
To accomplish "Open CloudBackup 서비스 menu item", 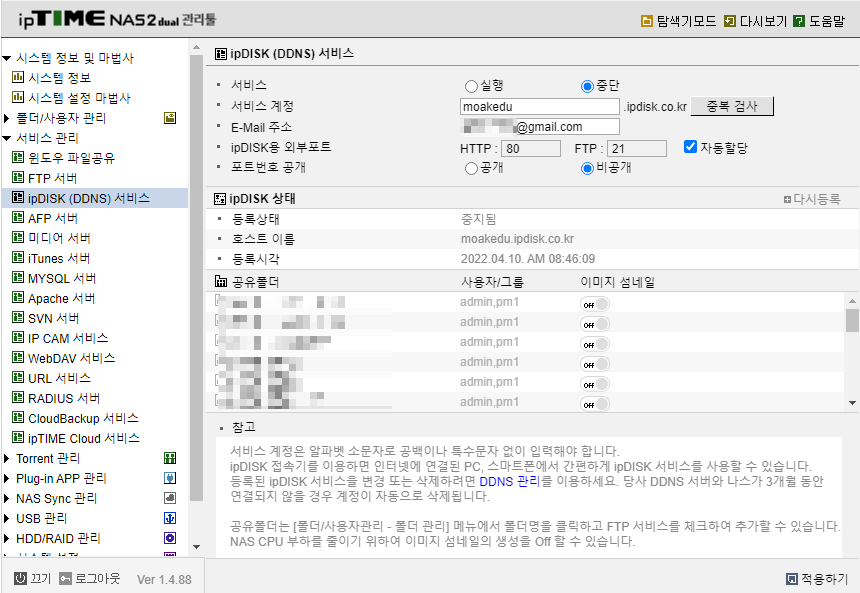I will (83, 418).
